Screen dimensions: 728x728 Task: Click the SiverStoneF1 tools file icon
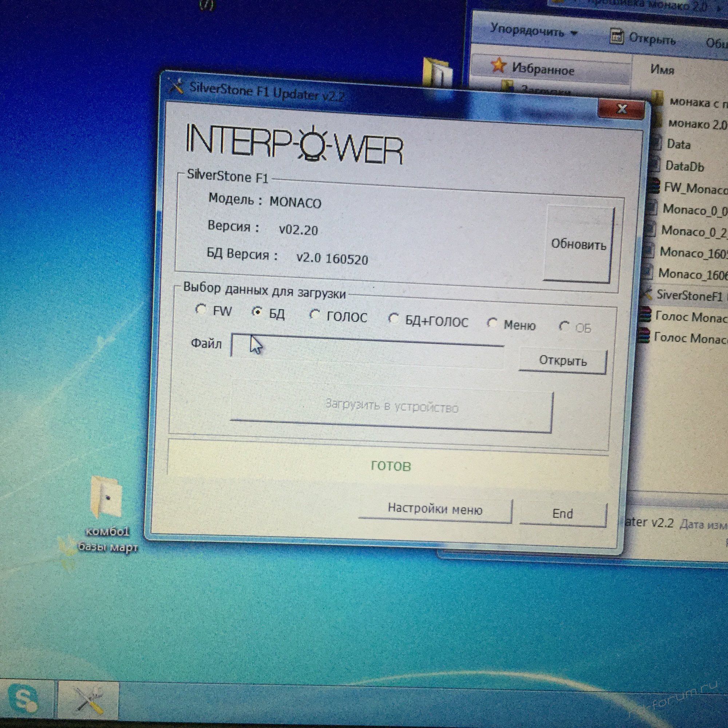point(647,293)
